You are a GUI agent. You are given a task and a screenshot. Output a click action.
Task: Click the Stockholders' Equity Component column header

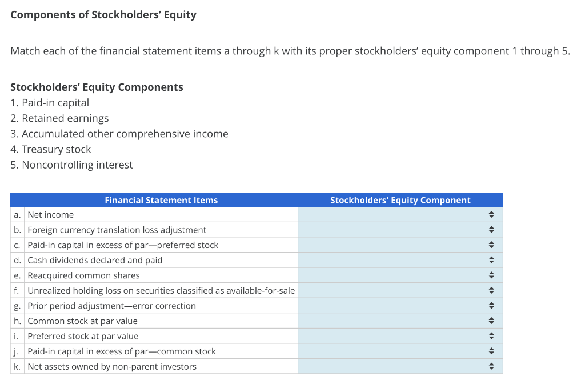[x=400, y=200]
